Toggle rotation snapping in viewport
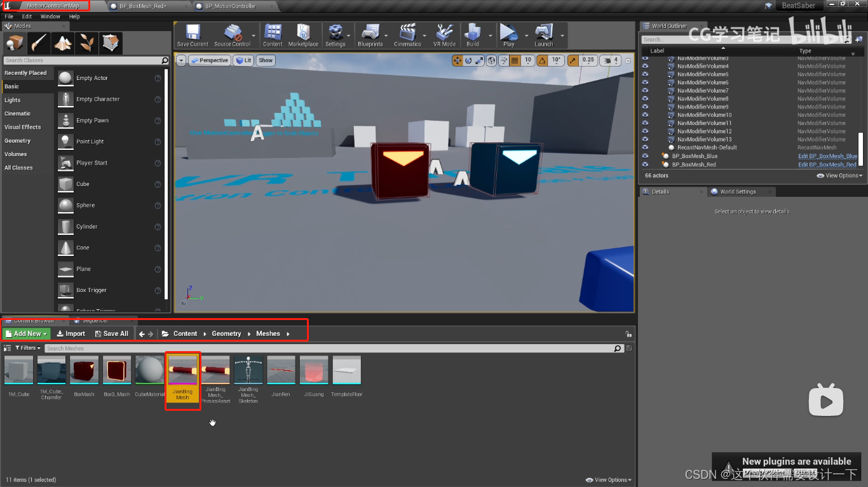The width and height of the screenshot is (868, 487). click(x=543, y=60)
